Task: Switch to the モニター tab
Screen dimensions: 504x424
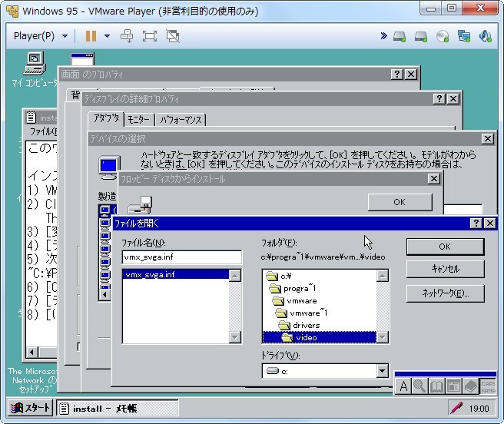Action: [x=139, y=120]
